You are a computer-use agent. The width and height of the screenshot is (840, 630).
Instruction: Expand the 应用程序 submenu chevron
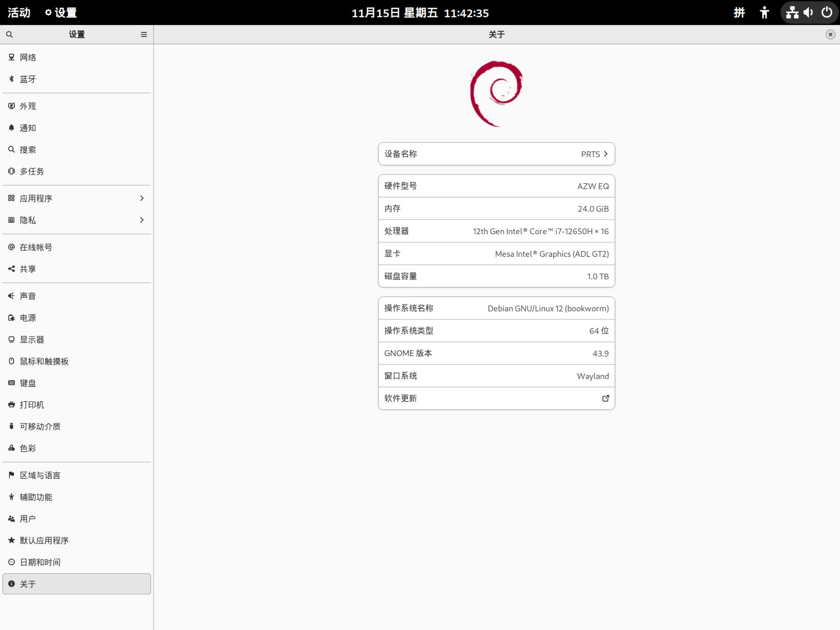[142, 198]
